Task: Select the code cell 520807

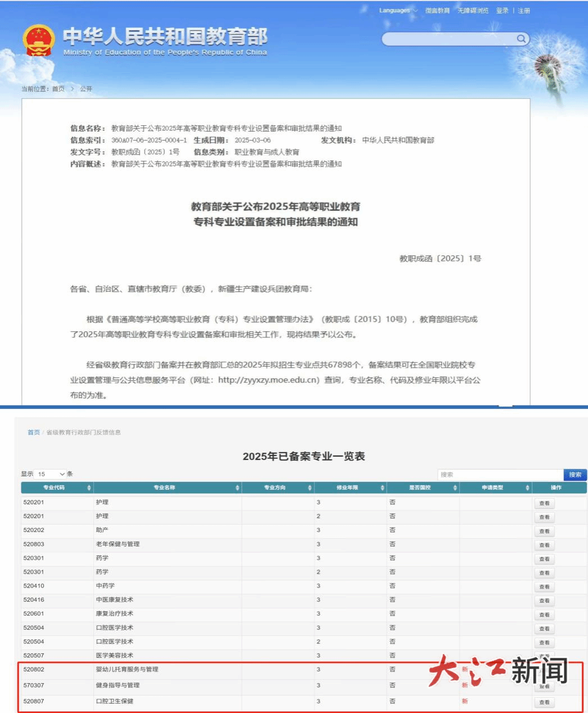Action: 34,701
